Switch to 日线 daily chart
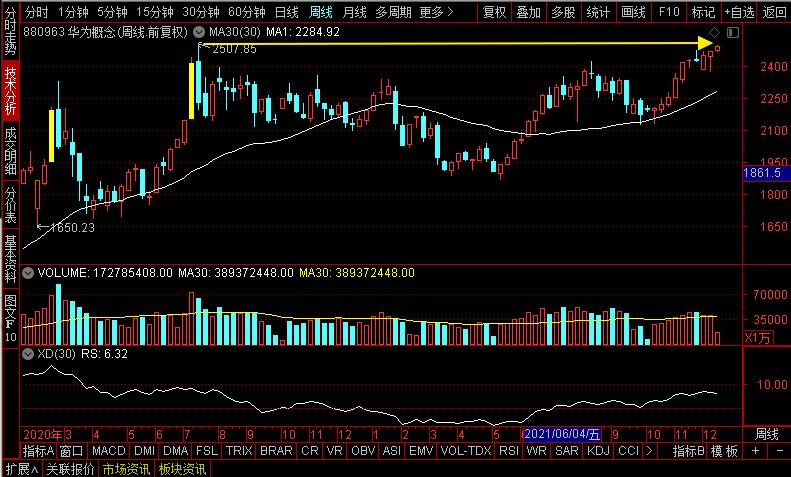This screenshot has width=791, height=477. (x=287, y=12)
